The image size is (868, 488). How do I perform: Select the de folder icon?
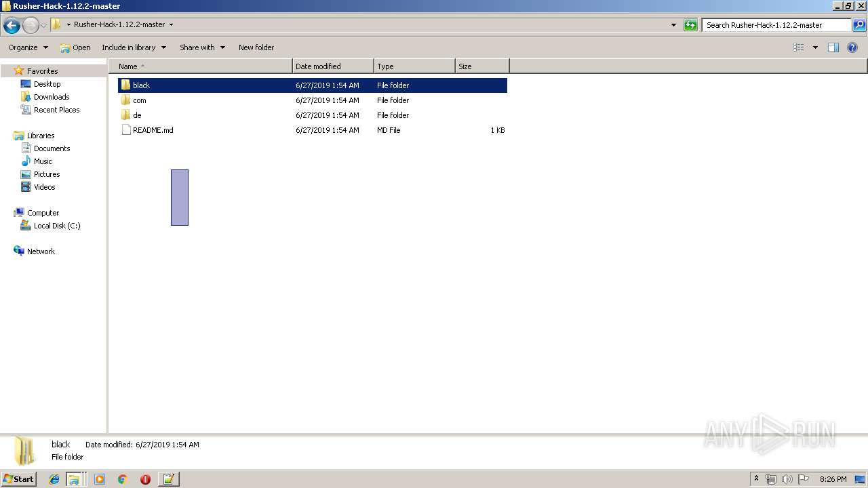point(125,115)
